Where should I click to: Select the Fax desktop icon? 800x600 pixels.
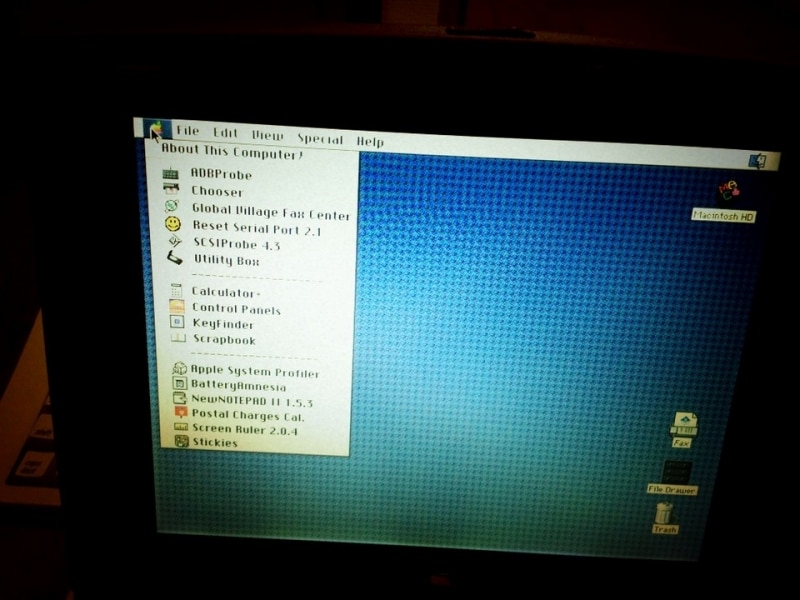[684, 424]
